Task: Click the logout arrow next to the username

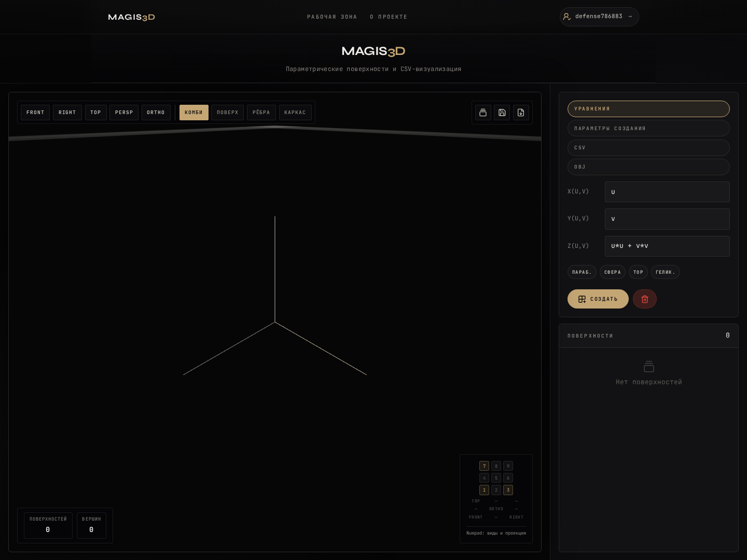Action: click(630, 17)
